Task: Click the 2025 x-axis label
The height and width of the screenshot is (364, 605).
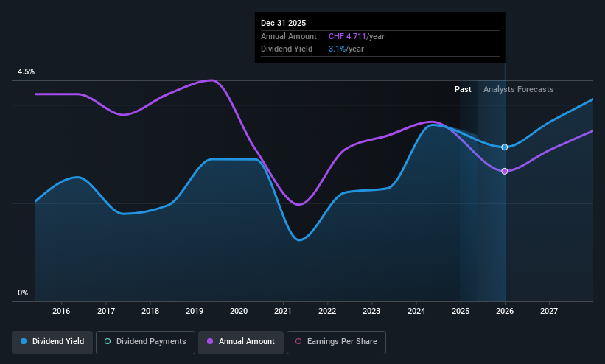Action: [461, 311]
